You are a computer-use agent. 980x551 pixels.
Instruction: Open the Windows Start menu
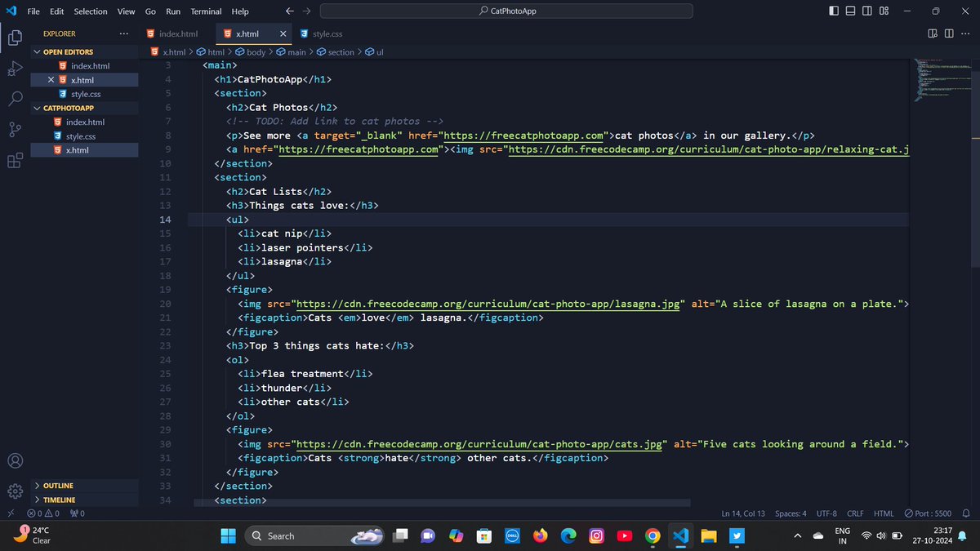click(228, 535)
